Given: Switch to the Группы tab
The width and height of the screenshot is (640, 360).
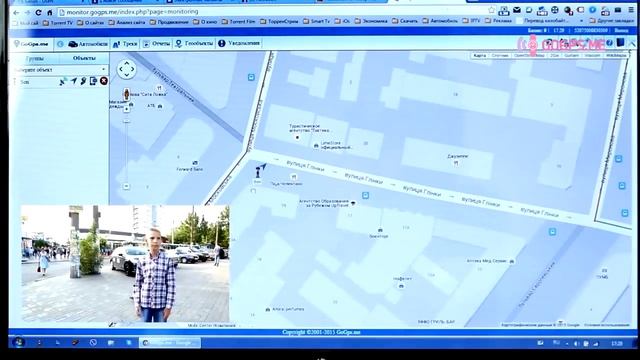Looking at the screenshot, I should click(35, 59).
